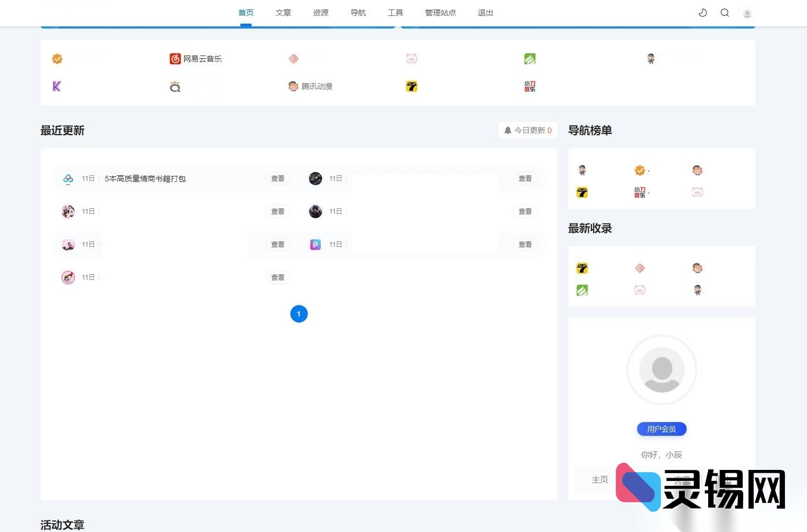Click the green leaf site icon
The height and width of the screenshot is (532, 807).
tap(529, 58)
